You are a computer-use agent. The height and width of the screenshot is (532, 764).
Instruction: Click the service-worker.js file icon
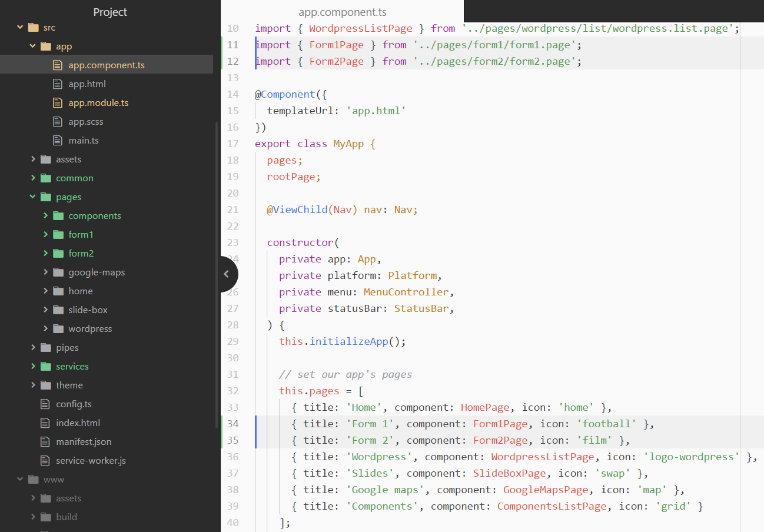pyautogui.click(x=45, y=460)
